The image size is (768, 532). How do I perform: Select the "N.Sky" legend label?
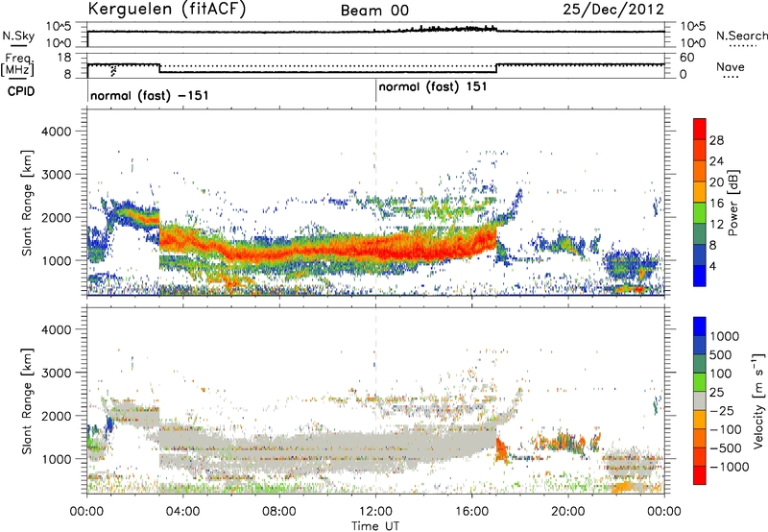pyautogui.click(x=18, y=36)
